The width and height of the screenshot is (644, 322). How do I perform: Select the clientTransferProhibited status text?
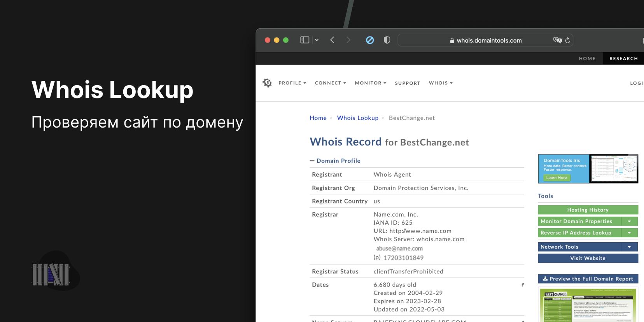coord(408,271)
